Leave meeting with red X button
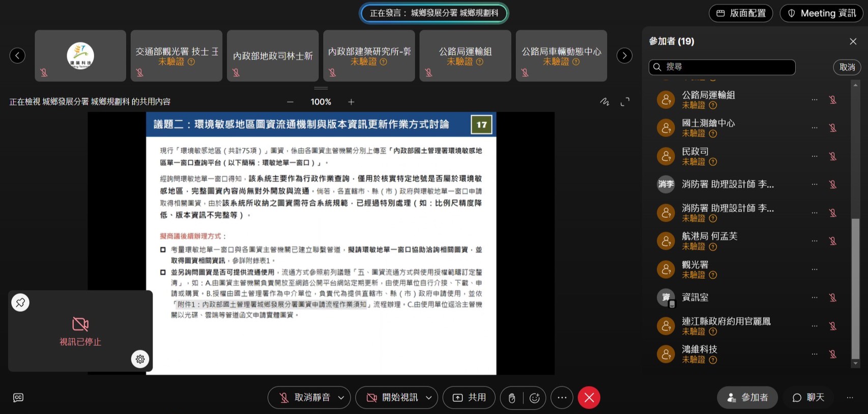The width and height of the screenshot is (868, 414). coord(589,398)
